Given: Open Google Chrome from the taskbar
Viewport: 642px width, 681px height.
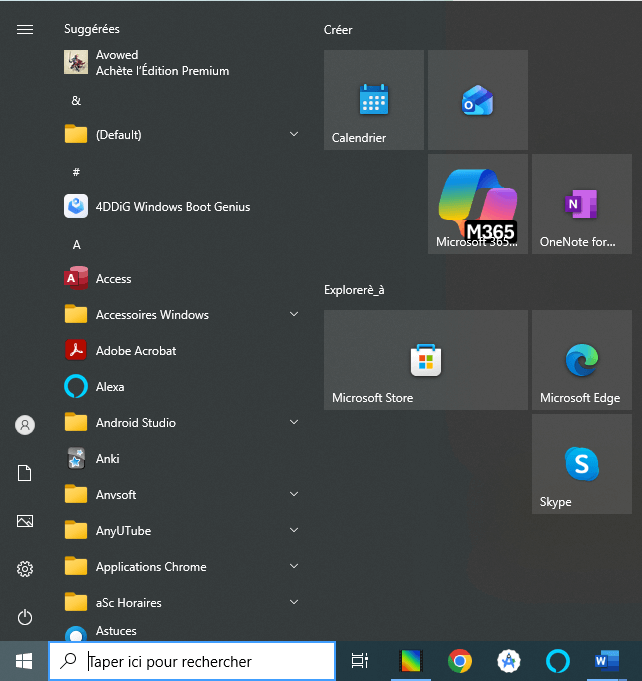Looking at the screenshot, I should tap(460, 661).
